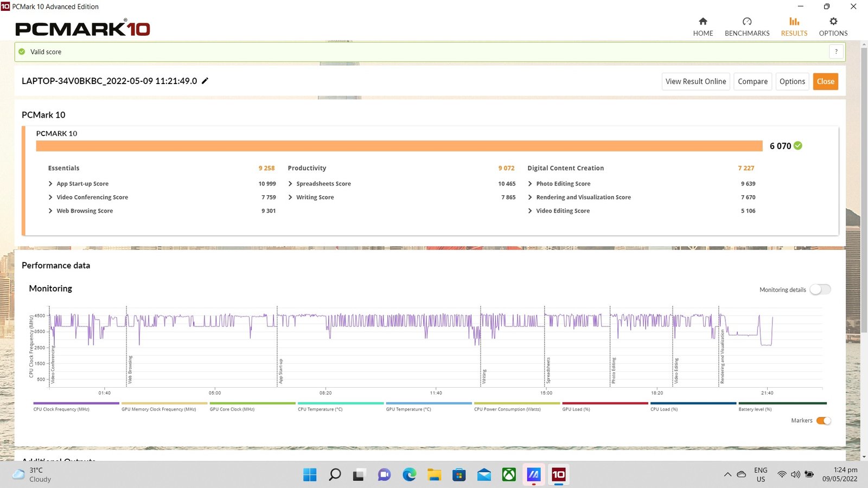This screenshot has height=488, width=868.
Task: Switch to the Results tab
Action: pos(794,27)
